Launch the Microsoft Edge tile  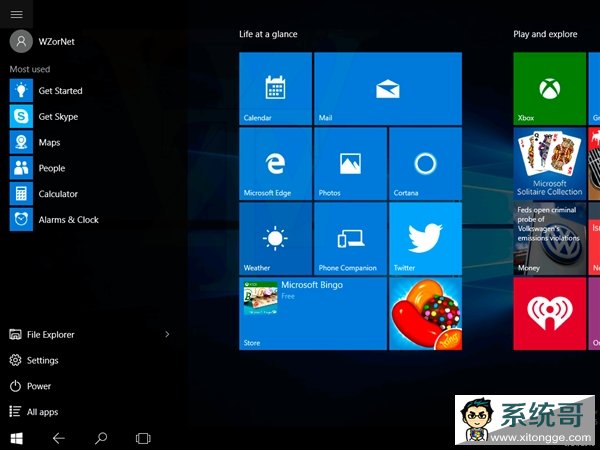coord(276,164)
